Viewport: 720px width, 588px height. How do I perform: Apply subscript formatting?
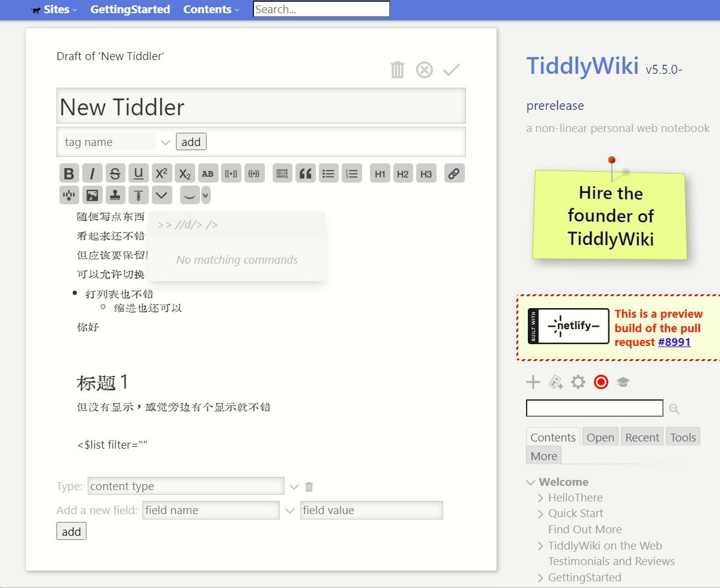point(184,174)
